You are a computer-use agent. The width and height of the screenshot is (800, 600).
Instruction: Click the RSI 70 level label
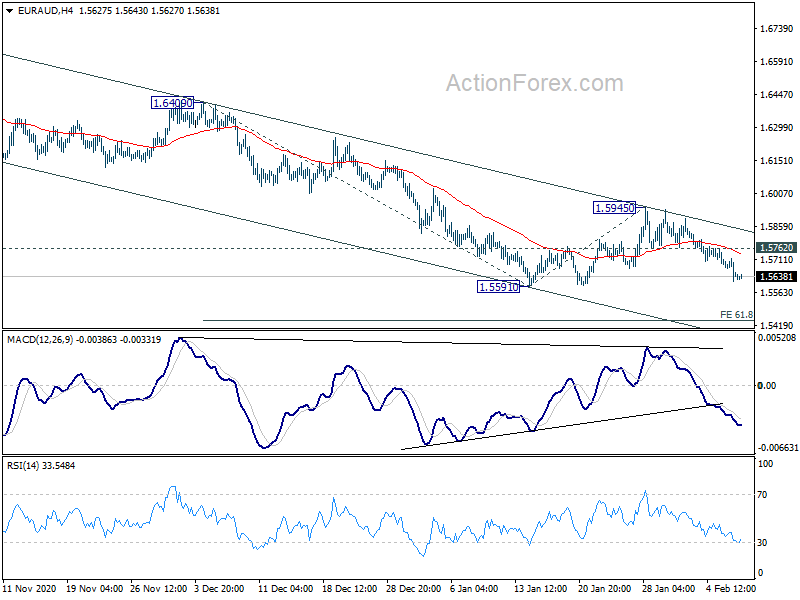(x=762, y=495)
